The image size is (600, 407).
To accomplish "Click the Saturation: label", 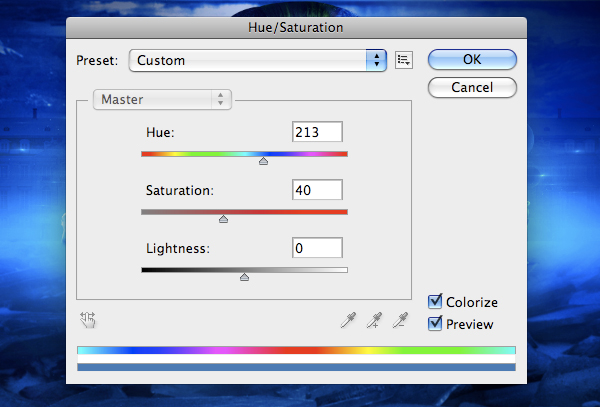I will [179, 190].
